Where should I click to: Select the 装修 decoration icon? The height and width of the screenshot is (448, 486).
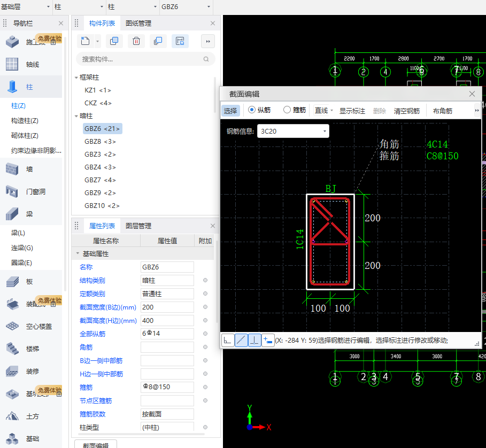pos(12,371)
